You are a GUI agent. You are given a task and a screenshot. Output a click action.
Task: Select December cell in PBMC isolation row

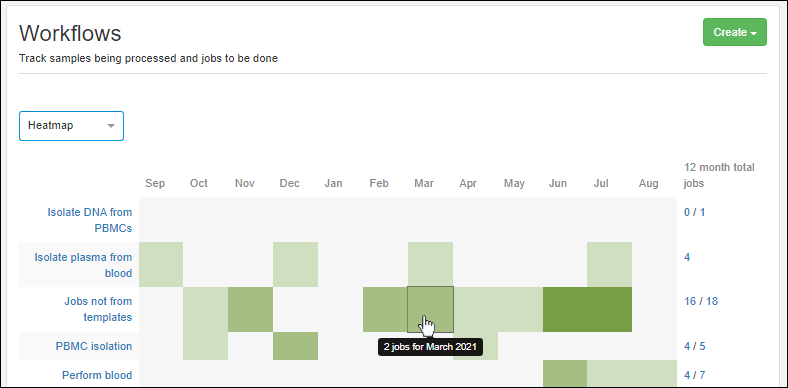(296, 346)
